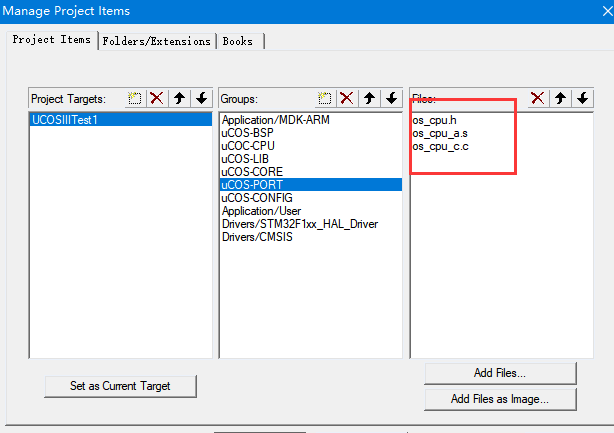Click Add Files as Image... button
This screenshot has height=433, width=614.
(x=500, y=399)
